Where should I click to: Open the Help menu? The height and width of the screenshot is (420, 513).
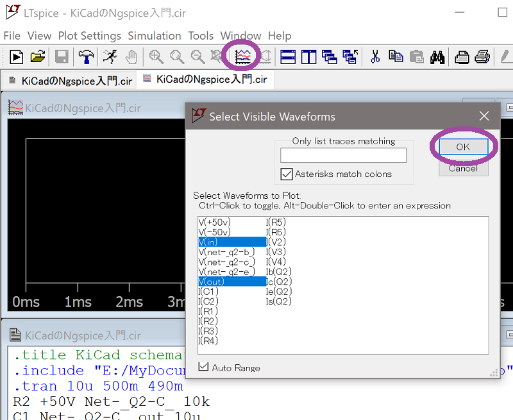point(280,36)
